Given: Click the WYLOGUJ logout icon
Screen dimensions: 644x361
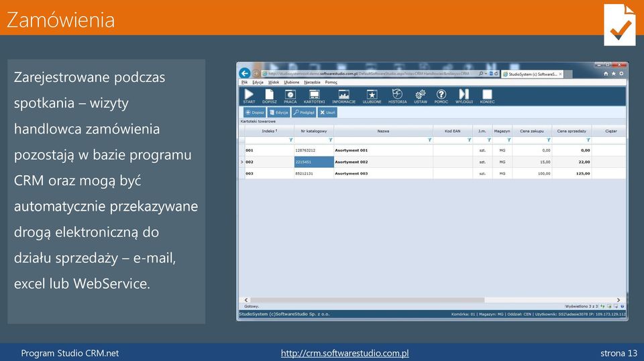Looking at the screenshot, I should 464,94.
